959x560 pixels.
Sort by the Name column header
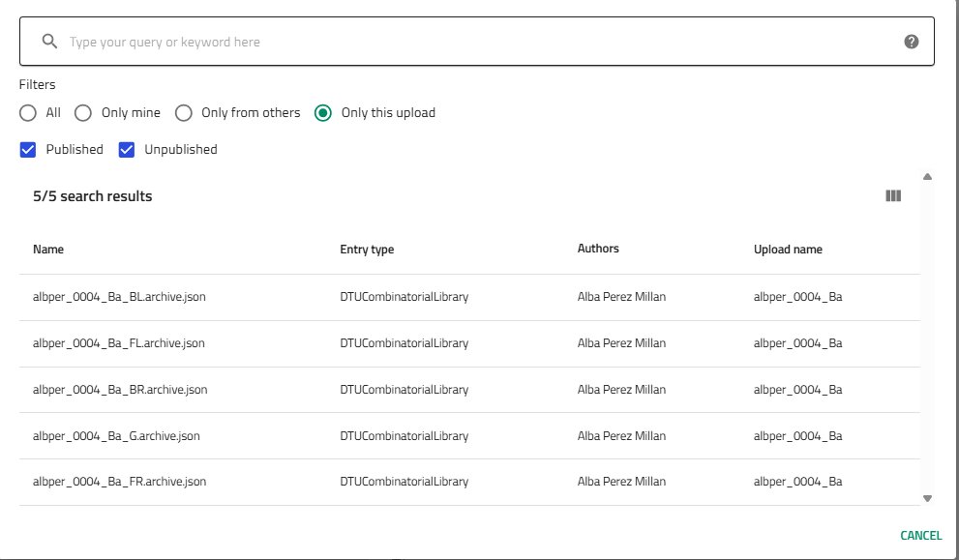48,250
